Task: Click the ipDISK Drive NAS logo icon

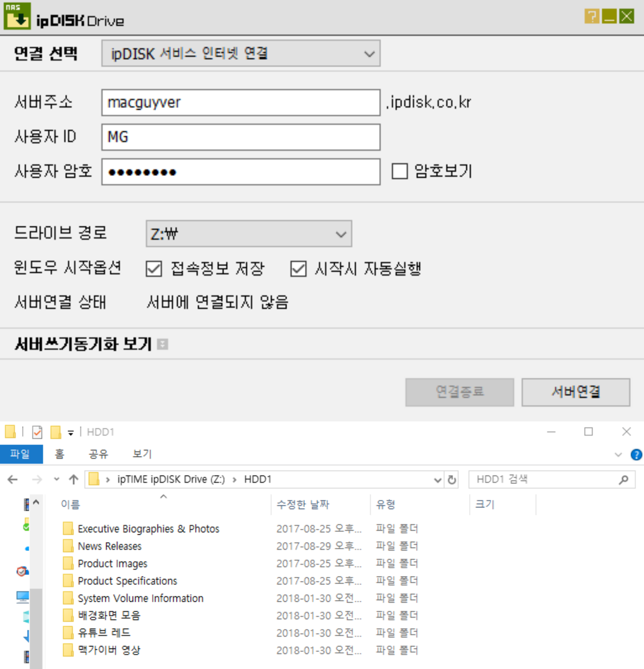Action: 17,16
